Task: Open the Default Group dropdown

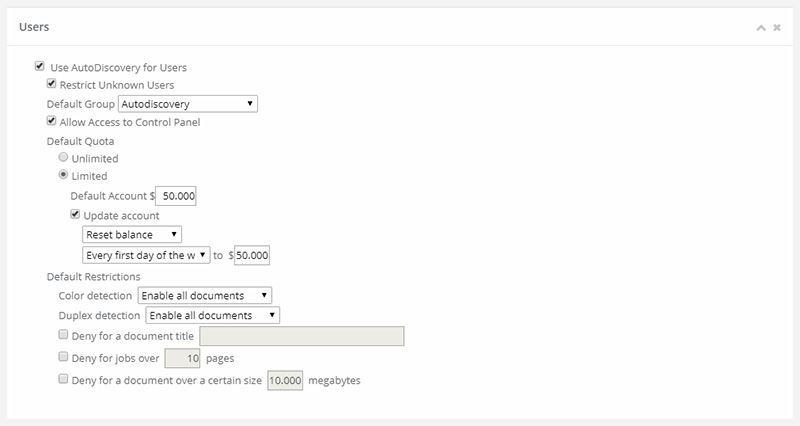Action: pyautogui.click(x=188, y=103)
